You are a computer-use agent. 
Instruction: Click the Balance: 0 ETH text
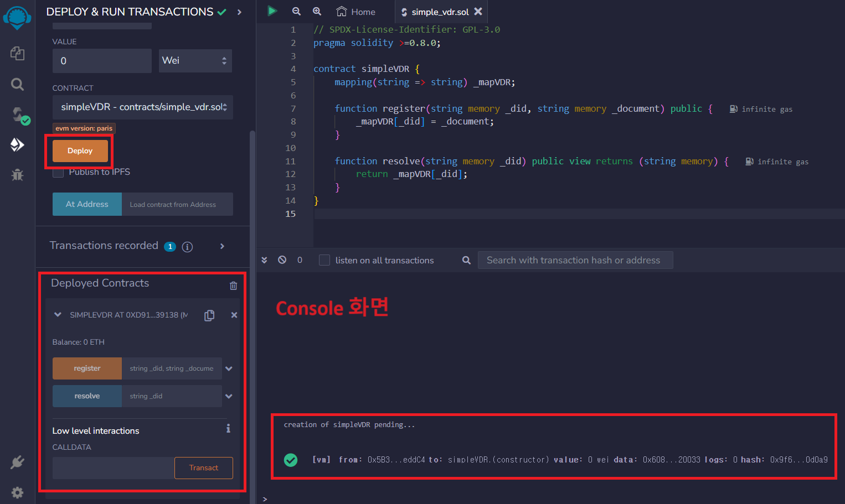tap(79, 342)
